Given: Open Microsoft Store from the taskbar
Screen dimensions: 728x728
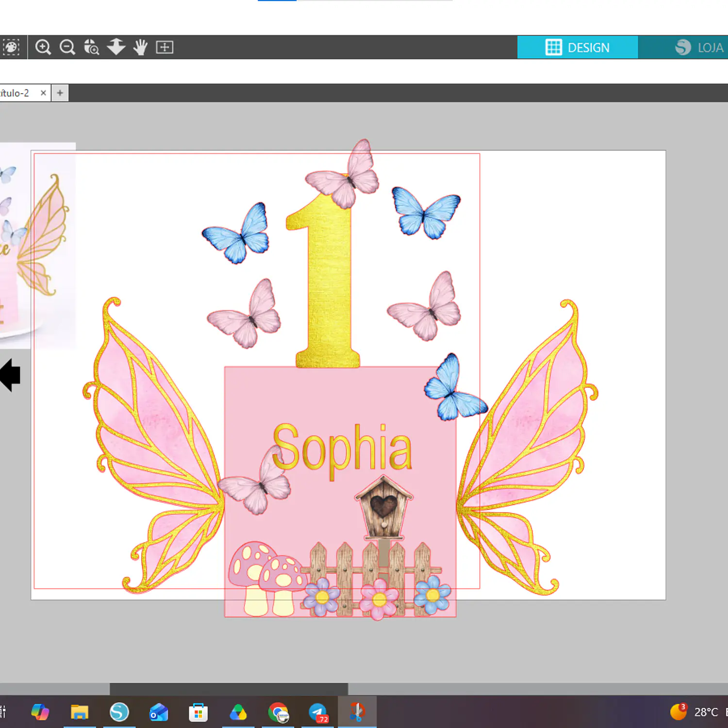Looking at the screenshot, I should point(198,712).
